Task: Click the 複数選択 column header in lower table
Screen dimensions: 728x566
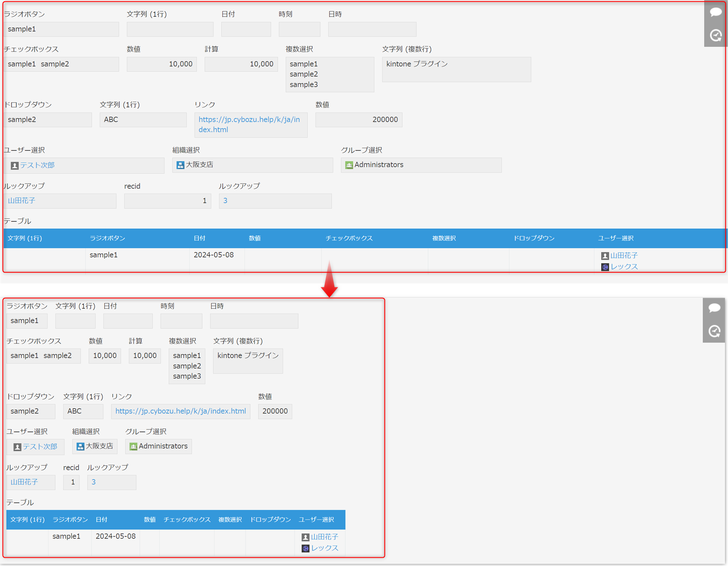Action: coord(230,519)
